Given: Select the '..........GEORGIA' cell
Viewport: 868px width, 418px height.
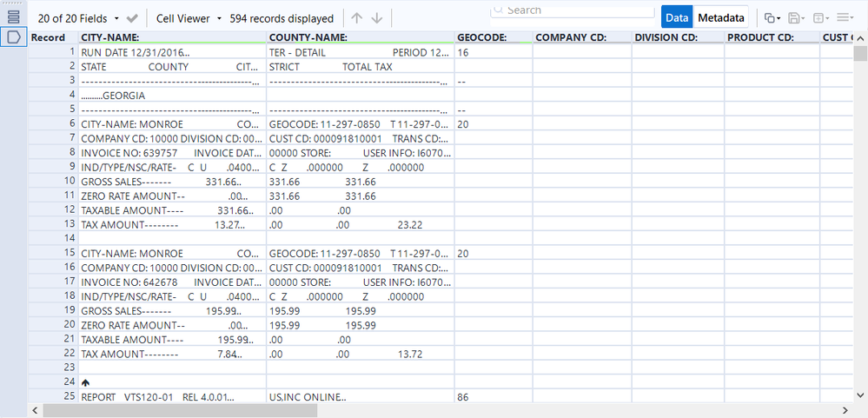Looking at the screenshot, I should click(173, 96).
